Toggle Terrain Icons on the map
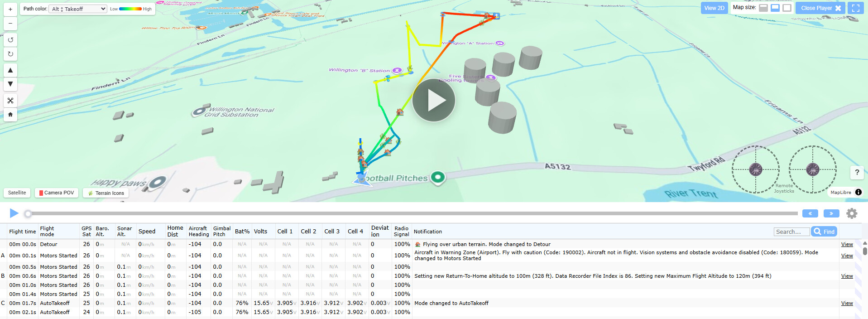The height and width of the screenshot is (319, 868). click(x=106, y=193)
